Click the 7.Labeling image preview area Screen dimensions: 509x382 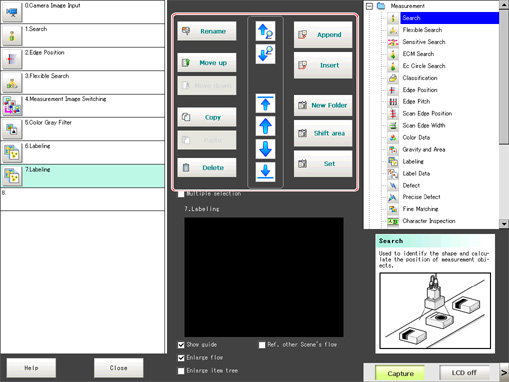tap(264, 277)
